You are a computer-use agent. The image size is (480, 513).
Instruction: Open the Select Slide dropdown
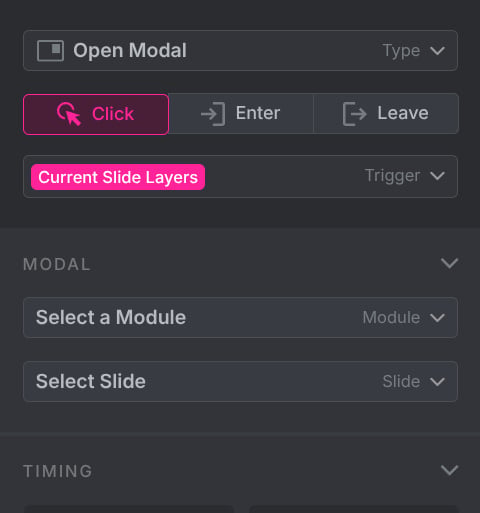(240, 381)
